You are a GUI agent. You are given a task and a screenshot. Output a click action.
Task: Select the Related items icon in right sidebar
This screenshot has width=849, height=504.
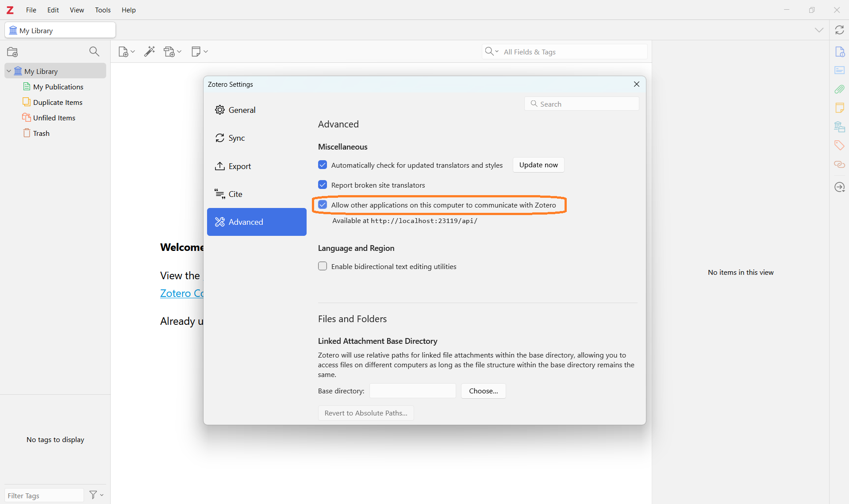pos(839,165)
